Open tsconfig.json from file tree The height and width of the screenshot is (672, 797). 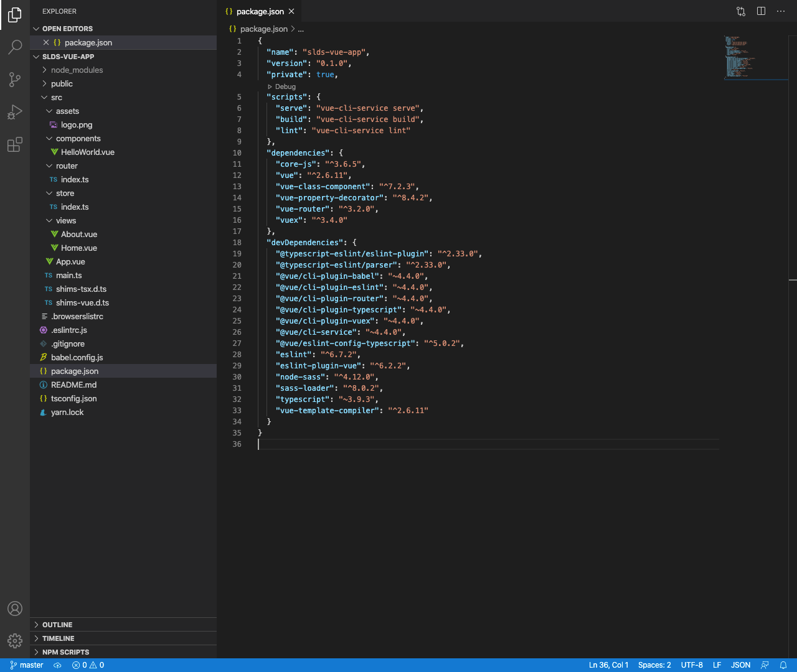pos(73,399)
